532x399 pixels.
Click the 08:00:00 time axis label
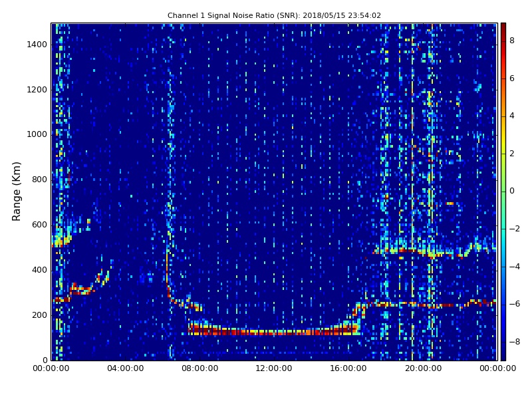200,368
